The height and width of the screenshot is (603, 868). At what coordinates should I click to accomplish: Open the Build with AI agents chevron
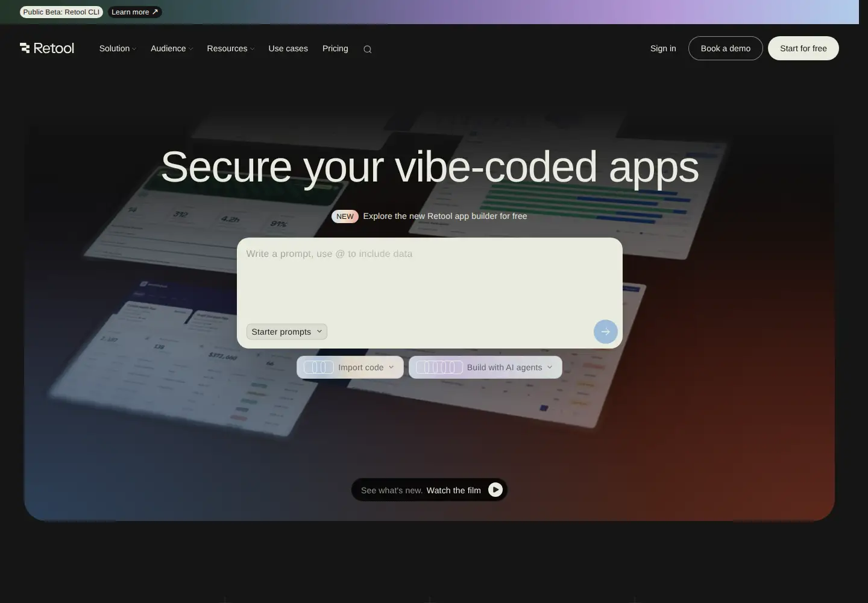tap(550, 367)
